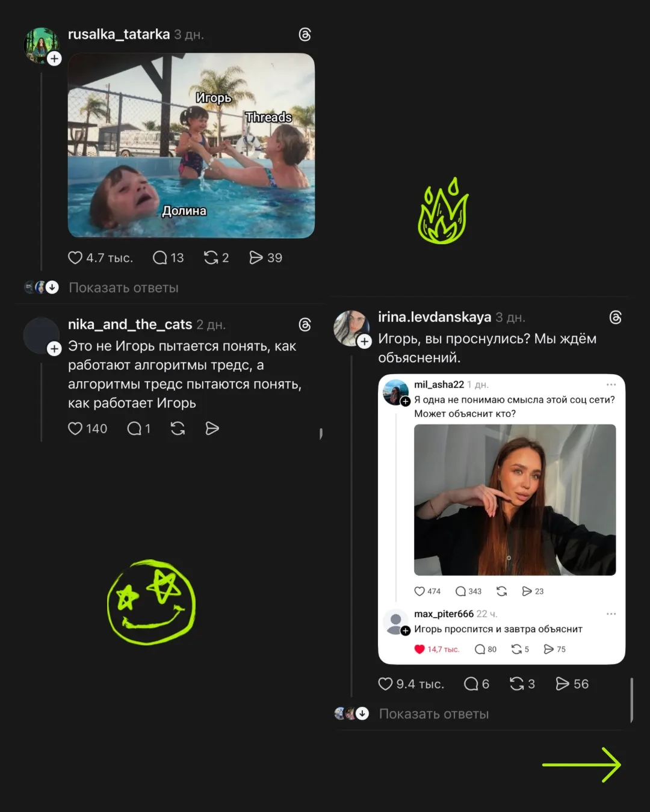Viewport: 650px width, 812px height.
Task: Click Threads logo on irina.levdanskaya post
Action: pos(615,318)
